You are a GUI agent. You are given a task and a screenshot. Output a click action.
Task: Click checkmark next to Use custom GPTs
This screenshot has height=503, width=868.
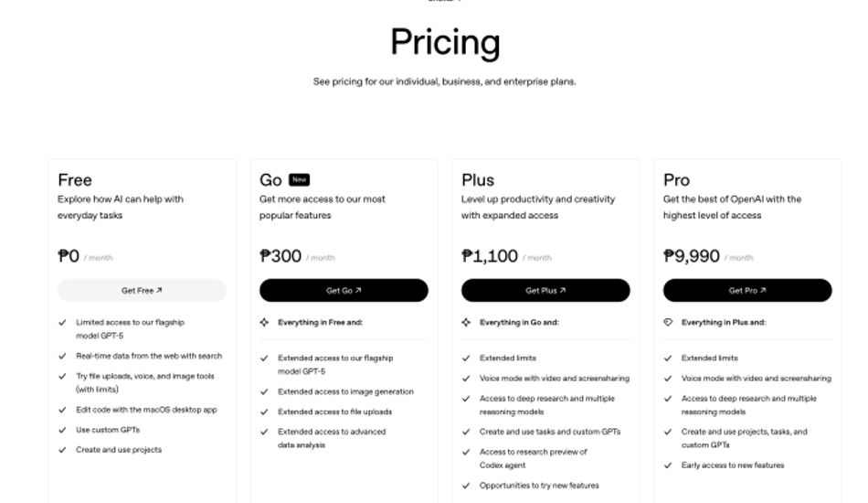click(63, 430)
